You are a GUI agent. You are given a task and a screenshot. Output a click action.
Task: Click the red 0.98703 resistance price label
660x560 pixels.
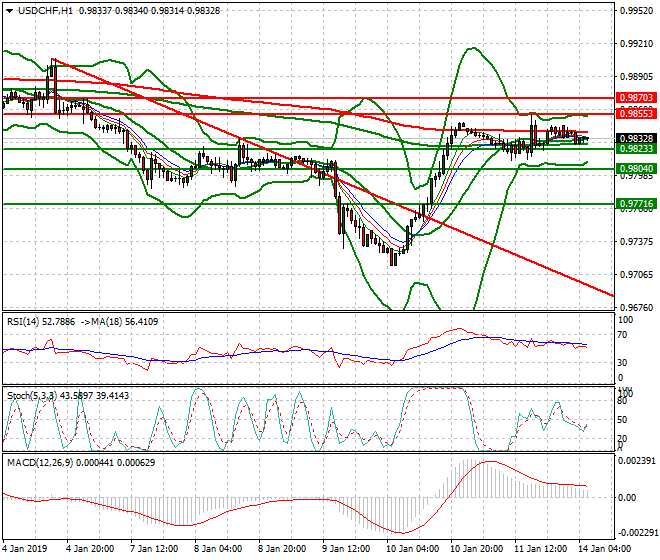coord(636,98)
